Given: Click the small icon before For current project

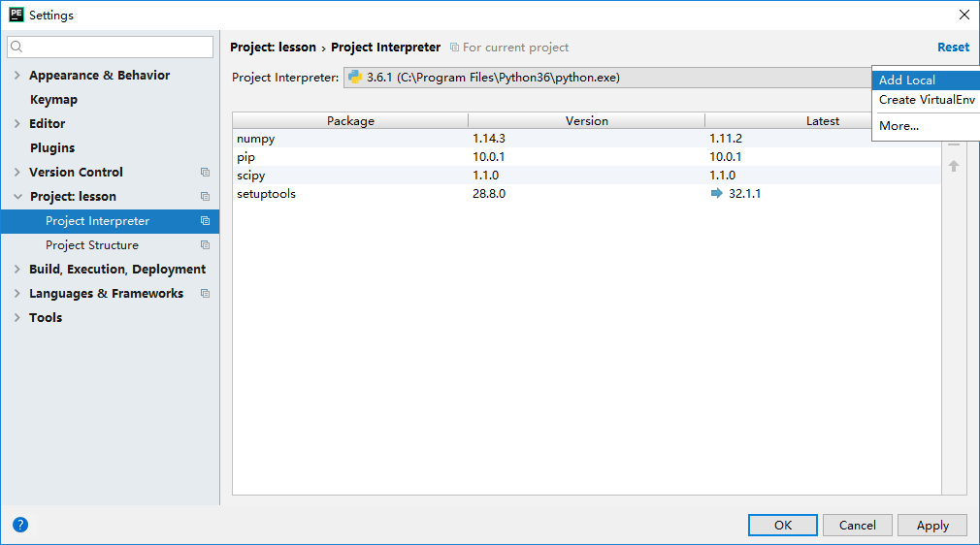Looking at the screenshot, I should tap(454, 48).
